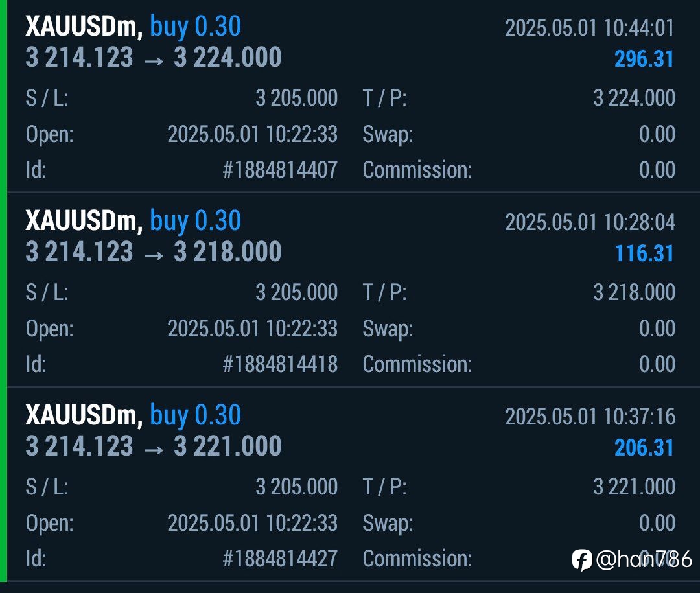Tap the Commission row of the second trade
The image size is (700, 593).
pos(519,364)
